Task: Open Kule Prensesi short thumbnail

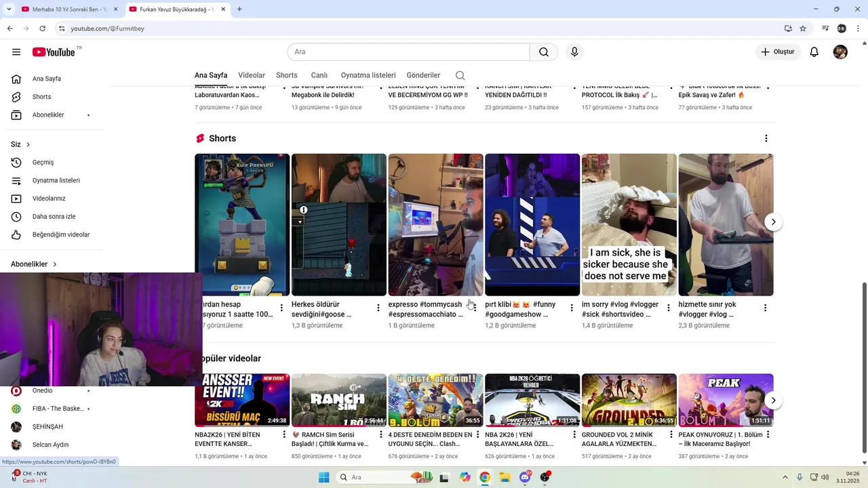Action: click(x=242, y=225)
